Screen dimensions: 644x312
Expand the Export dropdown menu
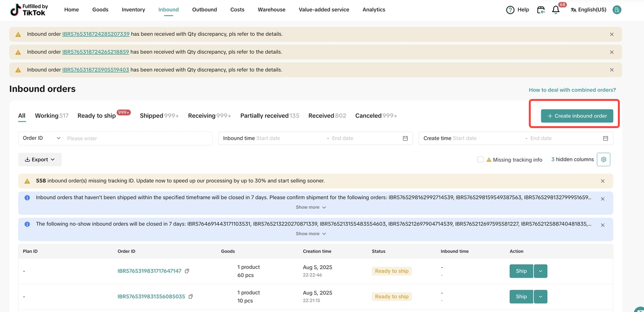pos(40,159)
